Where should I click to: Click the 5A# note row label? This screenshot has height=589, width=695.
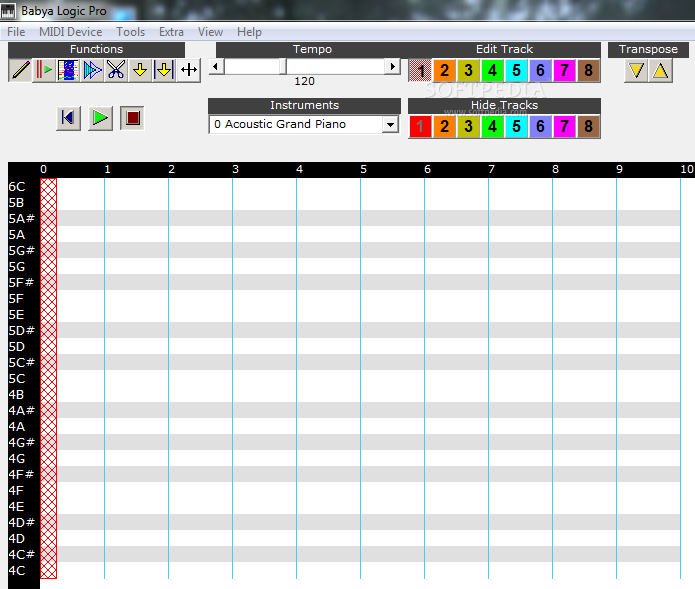pyautogui.click(x=22, y=219)
